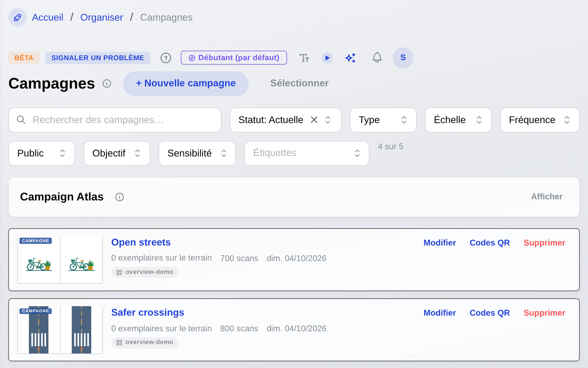Screen dimensions: 588x368
Task: Open notifications bell icon
Action: (377, 58)
